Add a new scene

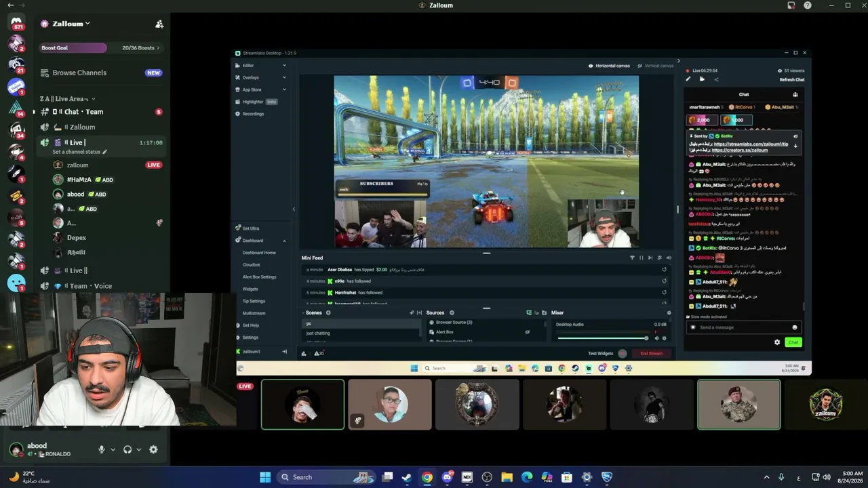(328, 313)
